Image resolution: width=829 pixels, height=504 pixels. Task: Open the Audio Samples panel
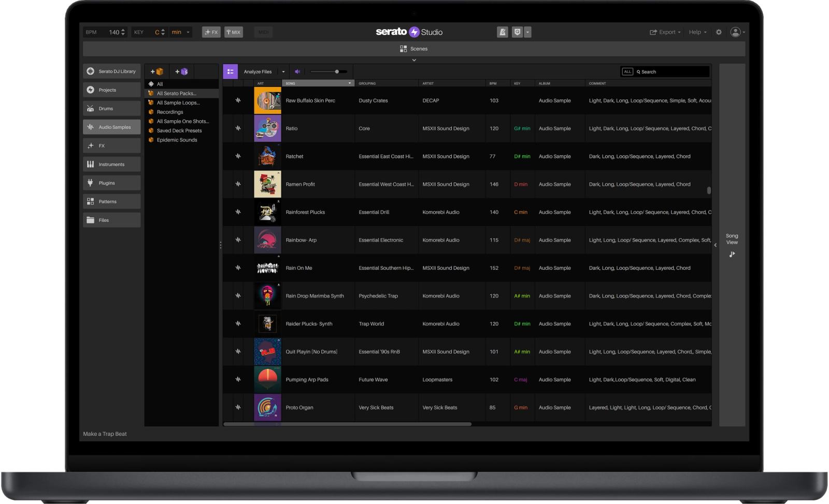click(111, 126)
